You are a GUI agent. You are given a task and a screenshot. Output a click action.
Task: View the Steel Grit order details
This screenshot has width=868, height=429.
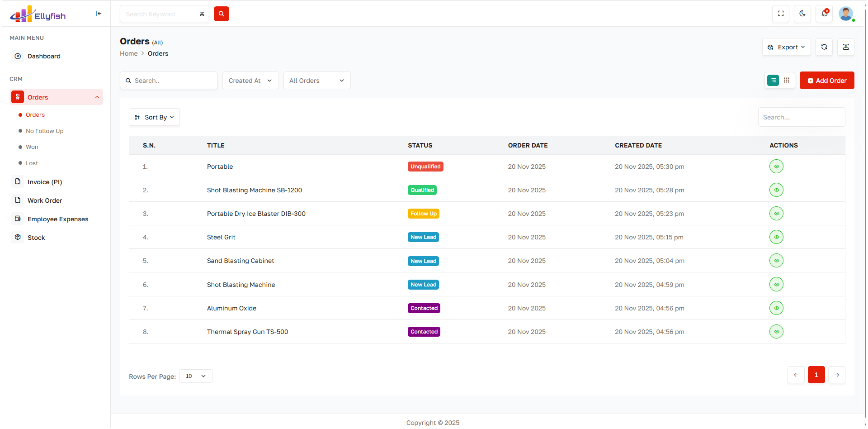point(776,237)
